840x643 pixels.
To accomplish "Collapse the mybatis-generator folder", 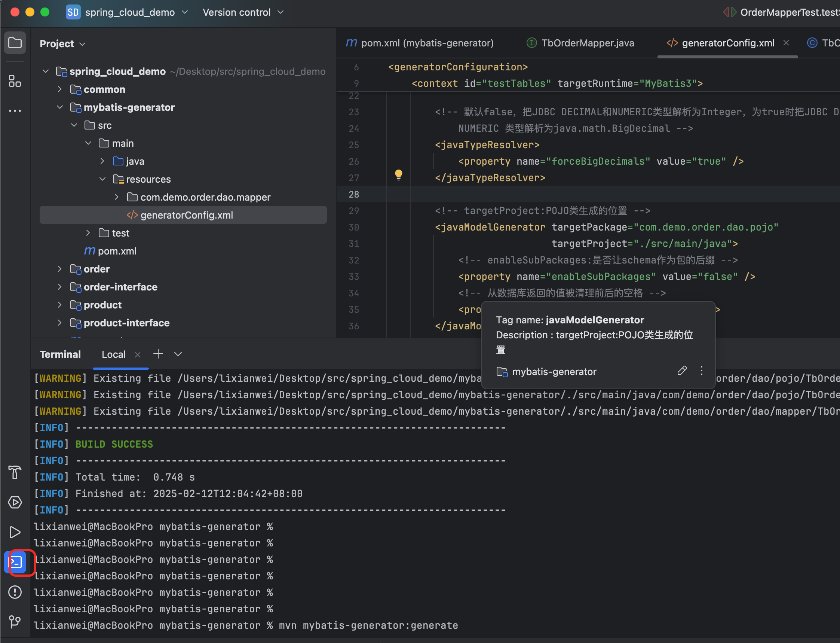I will point(60,107).
